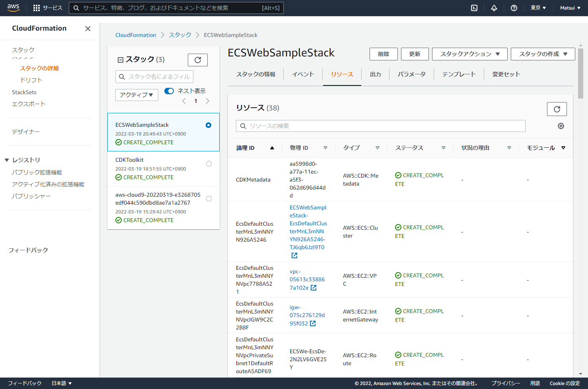
Task: Select the ECSWebSampleStack radio button
Action: coord(208,125)
